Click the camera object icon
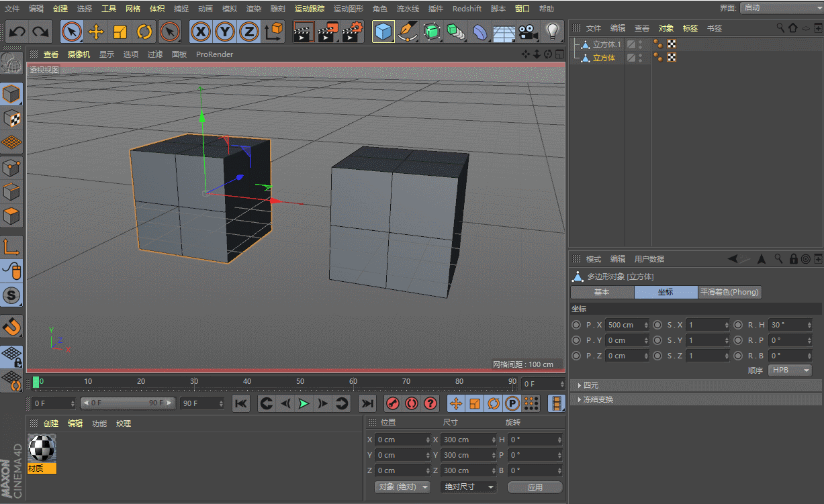824x504 pixels. coord(529,32)
